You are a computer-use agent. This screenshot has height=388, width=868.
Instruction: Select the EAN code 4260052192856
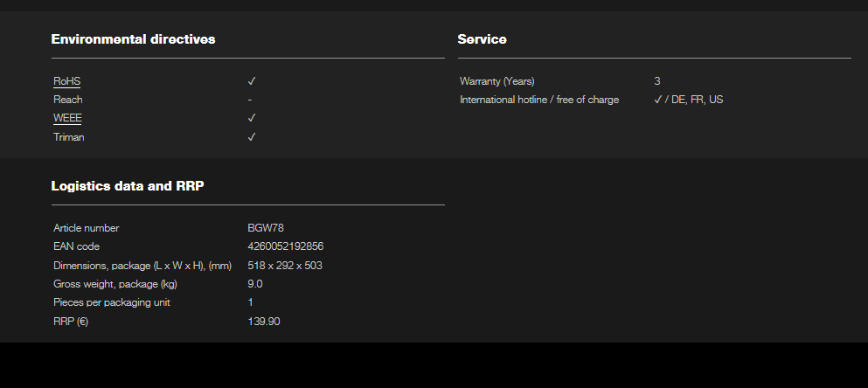point(286,246)
